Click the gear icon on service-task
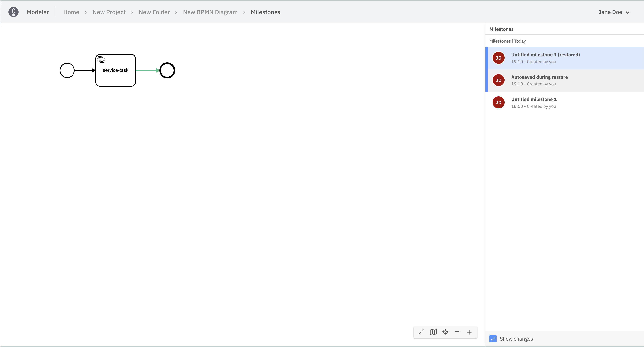This screenshot has height=347, width=644. point(101,60)
